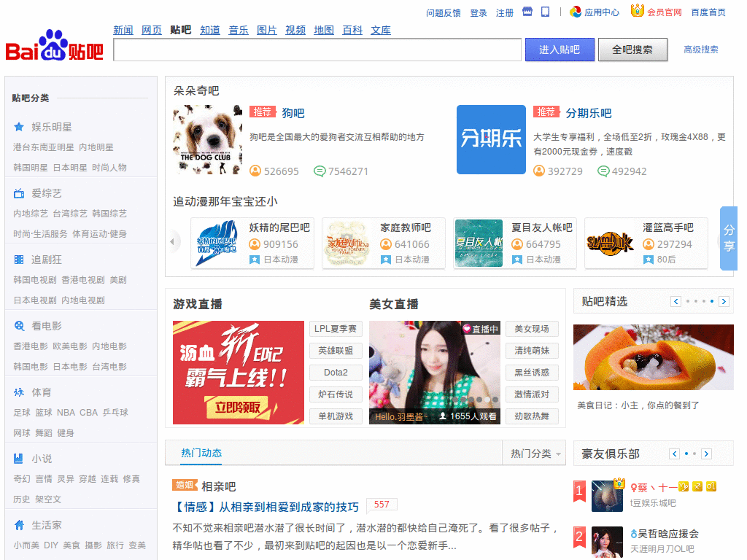Click the sports figure icon beside 体育
Screen dimensions: 747x560
coord(19,392)
